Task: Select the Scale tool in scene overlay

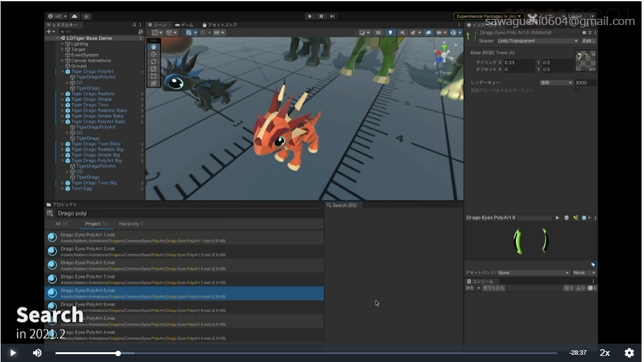Action: tap(154, 69)
